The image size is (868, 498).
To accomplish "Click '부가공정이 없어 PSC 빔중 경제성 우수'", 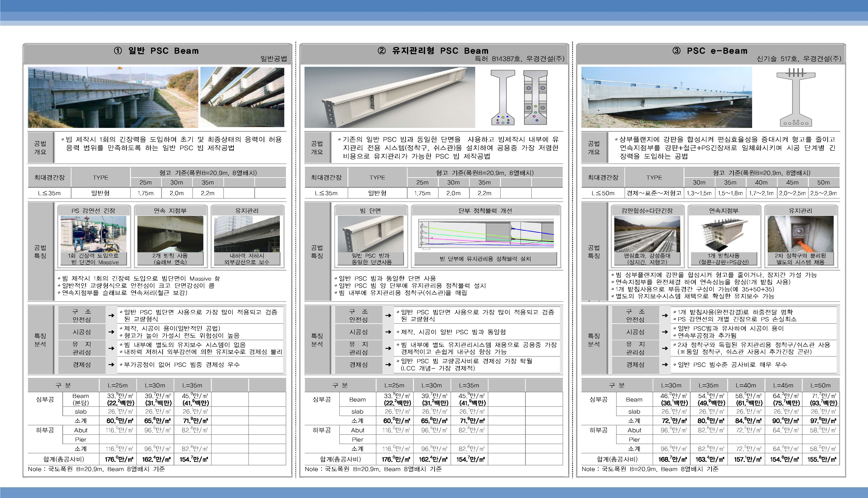I will 182,365.
